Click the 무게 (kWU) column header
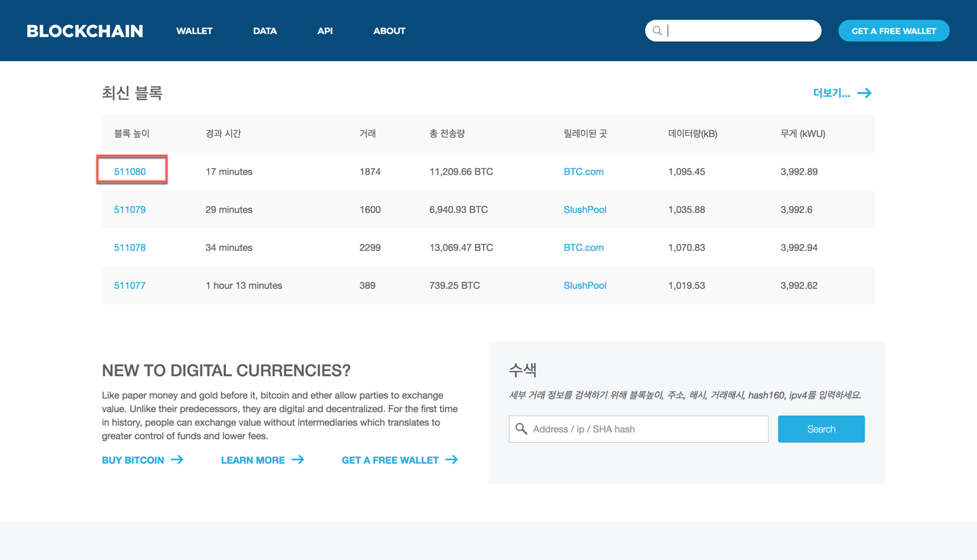The width and height of the screenshot is (977, 560). (803, 134)
